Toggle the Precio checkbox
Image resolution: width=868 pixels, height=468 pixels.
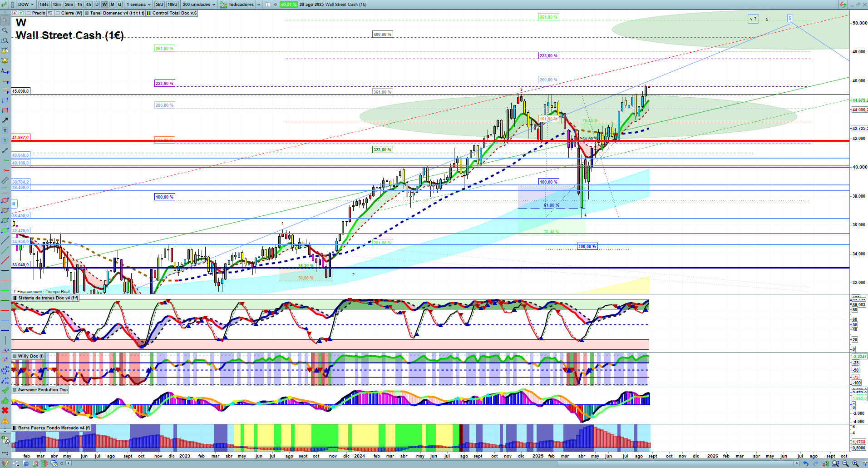(29, 13)
